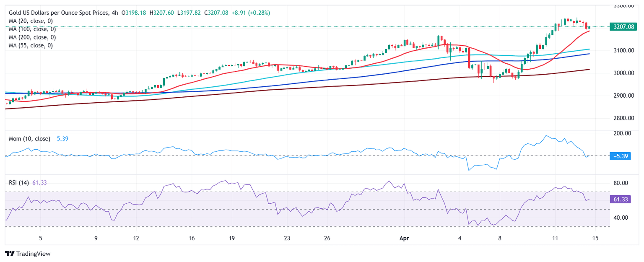Click the RSI (14) indicator label

point(19,182)
